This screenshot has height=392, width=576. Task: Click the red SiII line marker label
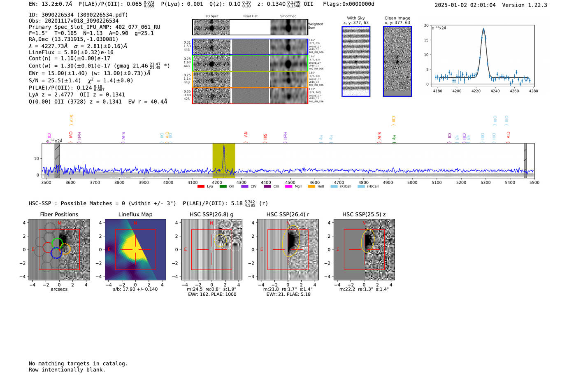pos(265,137)
